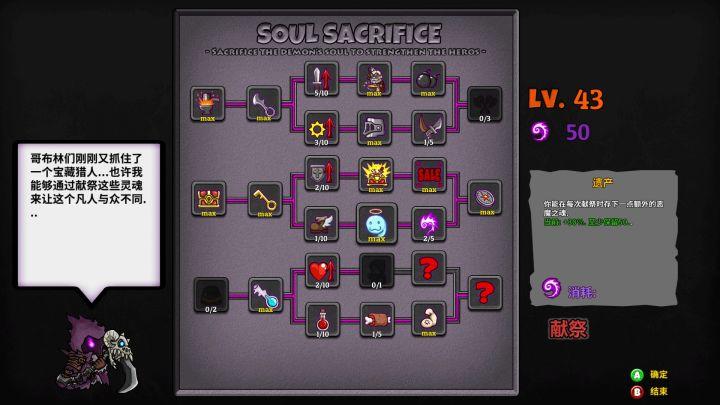The height and width of the screenshot is (405, 720).
Task: Select the golden key skill
Action: [265, 200]
